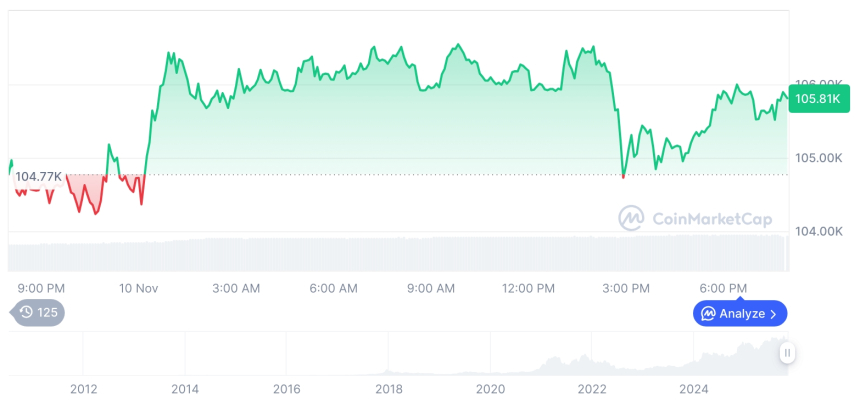Click the clock history icon beside 125
Screen dimensions: 860x401
pos(26,313)
